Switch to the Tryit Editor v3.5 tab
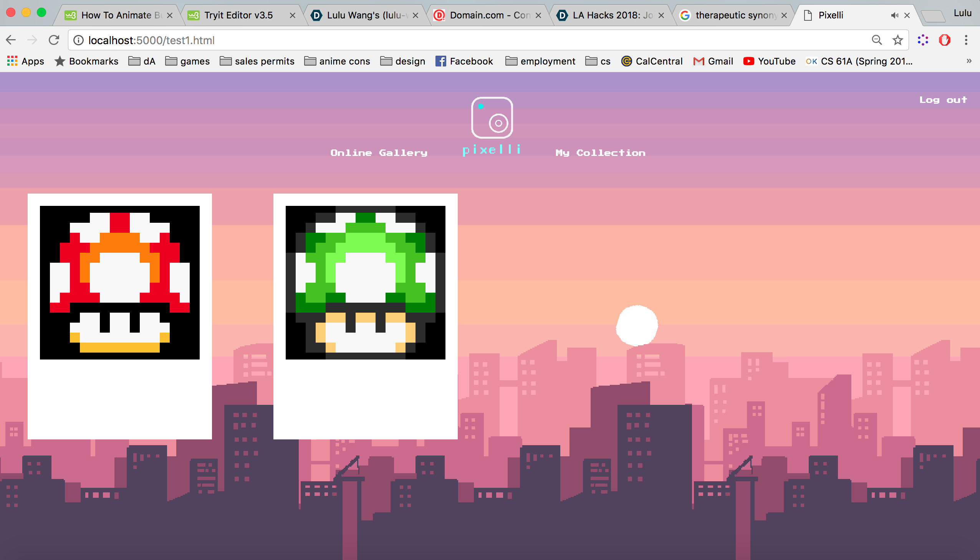Viewport: 980px width, 560px height. coord(238,15)
